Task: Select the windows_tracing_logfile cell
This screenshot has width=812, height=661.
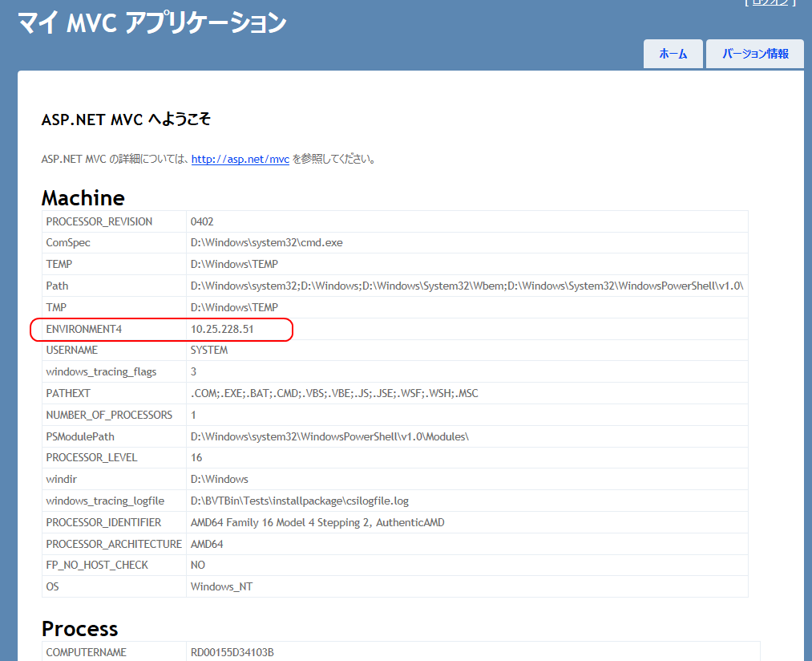Action: click(114, 501)
